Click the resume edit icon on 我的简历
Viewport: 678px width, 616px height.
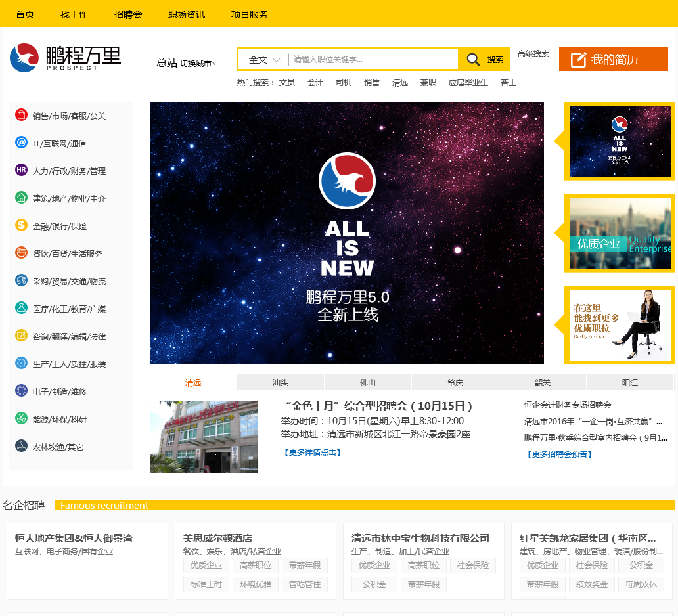coord(578,60)
